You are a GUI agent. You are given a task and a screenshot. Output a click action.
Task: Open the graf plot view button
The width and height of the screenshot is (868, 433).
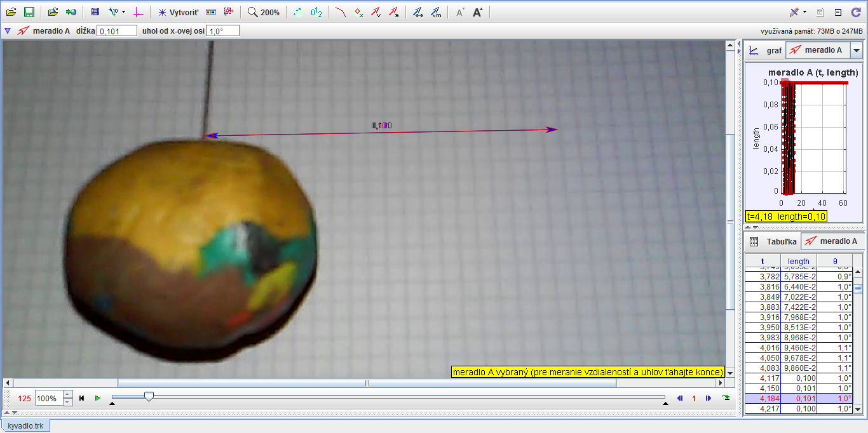(766, 50)
